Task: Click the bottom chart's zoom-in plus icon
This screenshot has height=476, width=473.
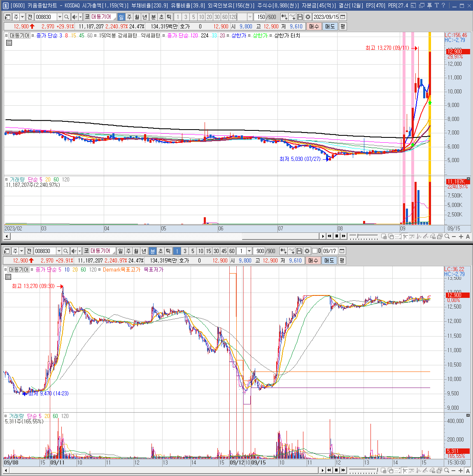Action: pos(461,471)
